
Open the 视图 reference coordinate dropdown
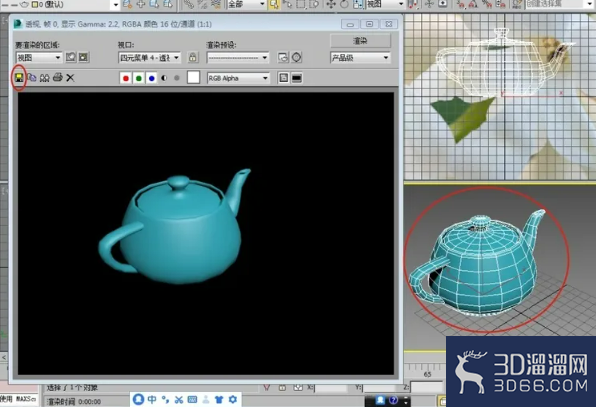(385, 5)
